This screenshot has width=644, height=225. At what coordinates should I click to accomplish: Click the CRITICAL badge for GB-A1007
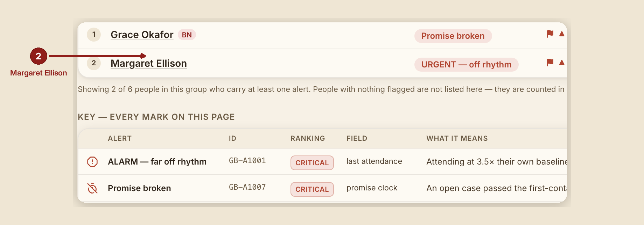(312, 189)
